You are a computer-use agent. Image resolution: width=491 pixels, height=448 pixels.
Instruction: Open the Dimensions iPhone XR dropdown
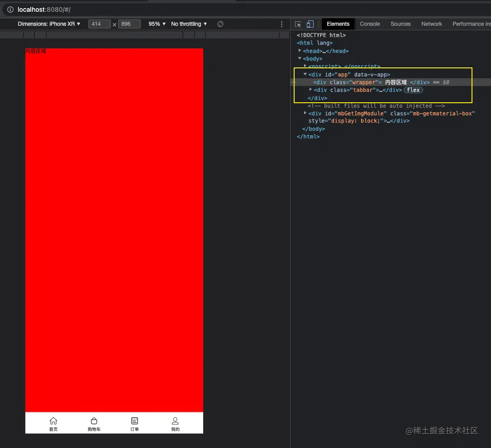point(49,24)
